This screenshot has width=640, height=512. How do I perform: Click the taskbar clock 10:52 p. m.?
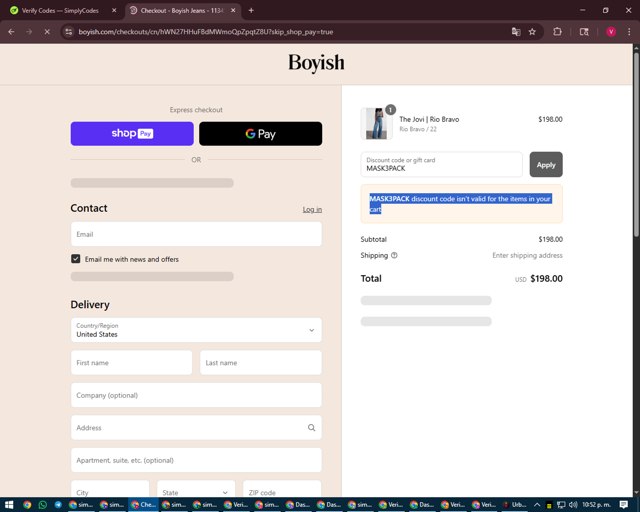click(x=596, y=505)
